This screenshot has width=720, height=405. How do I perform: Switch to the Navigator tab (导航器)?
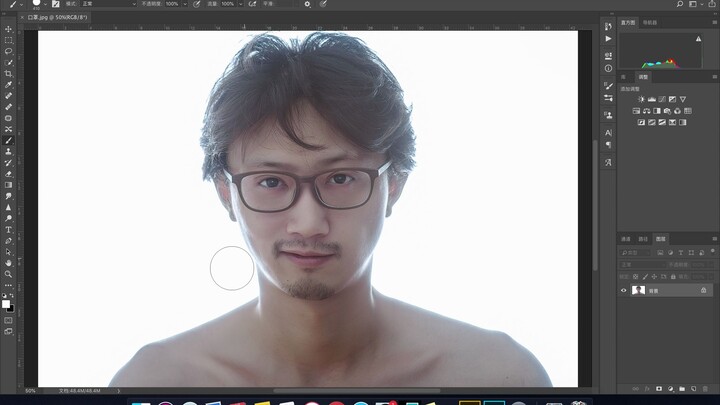[x=650, y=21]
